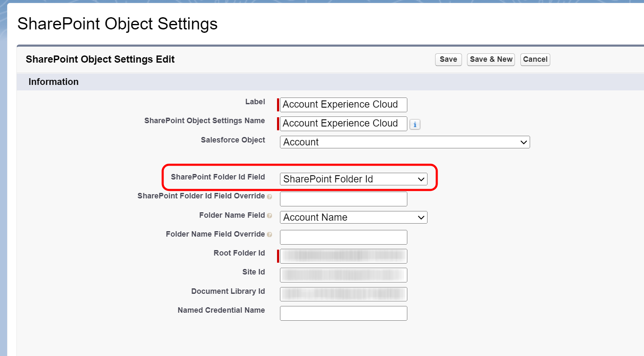Click the Save button
644x356 pixels.
(x=448, y=59)
